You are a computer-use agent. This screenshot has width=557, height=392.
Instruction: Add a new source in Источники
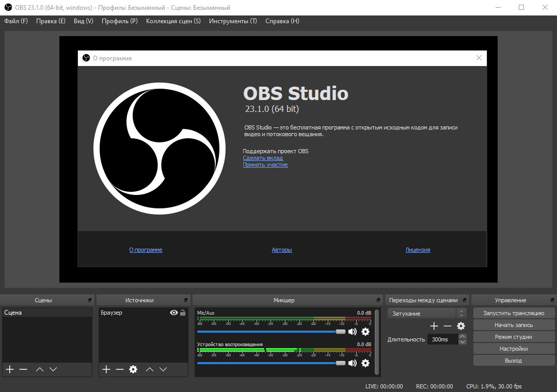click(106, 370)
